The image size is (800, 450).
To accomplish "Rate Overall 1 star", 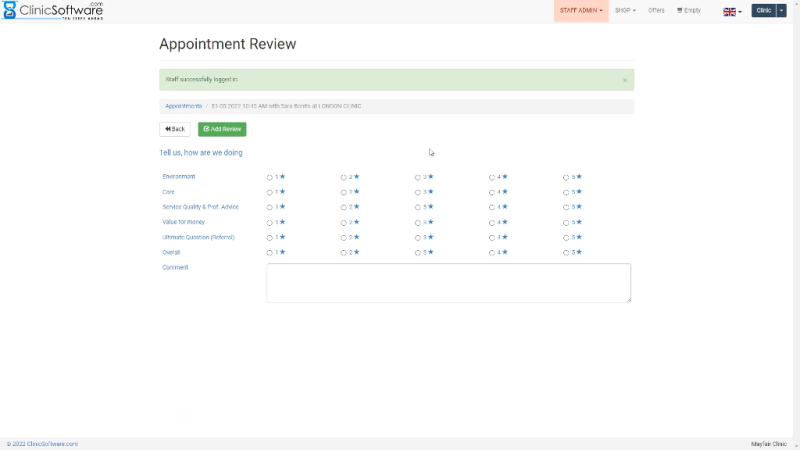I will (x=269, y=253).
